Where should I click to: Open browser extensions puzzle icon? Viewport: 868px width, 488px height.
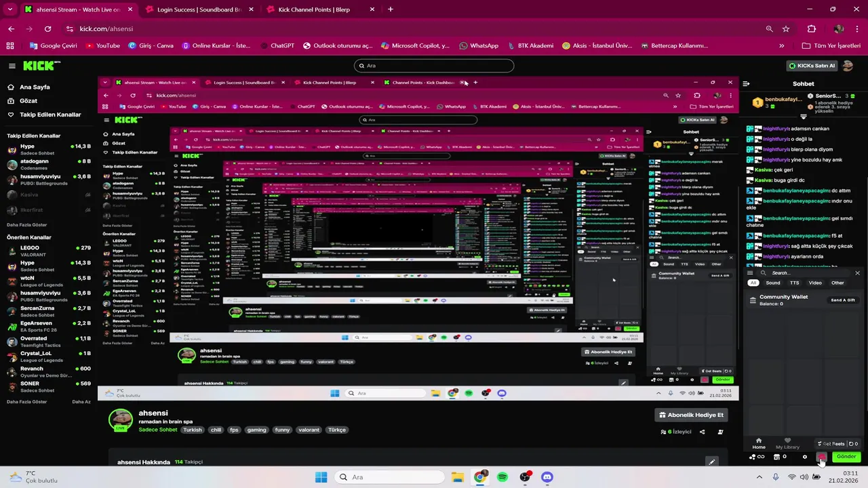coord(812,29)
